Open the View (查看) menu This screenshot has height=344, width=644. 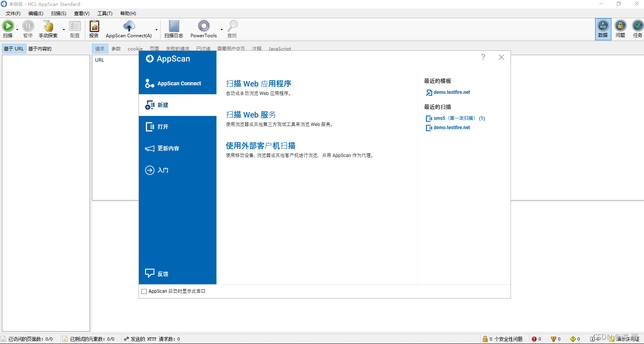(x=82, y=14)
